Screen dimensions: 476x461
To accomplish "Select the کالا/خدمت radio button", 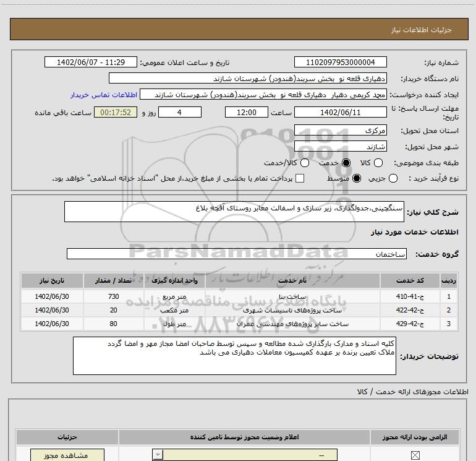I will click(305, 163).
